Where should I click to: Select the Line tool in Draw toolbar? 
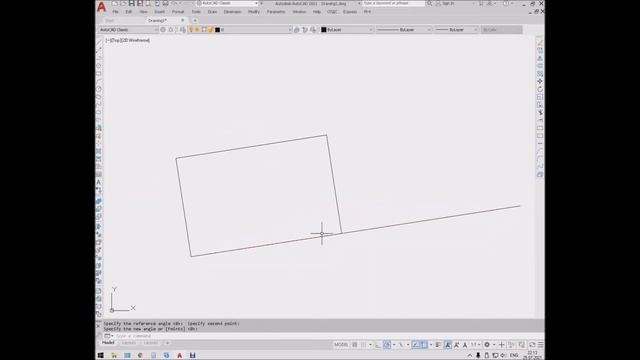click(99, 42)
